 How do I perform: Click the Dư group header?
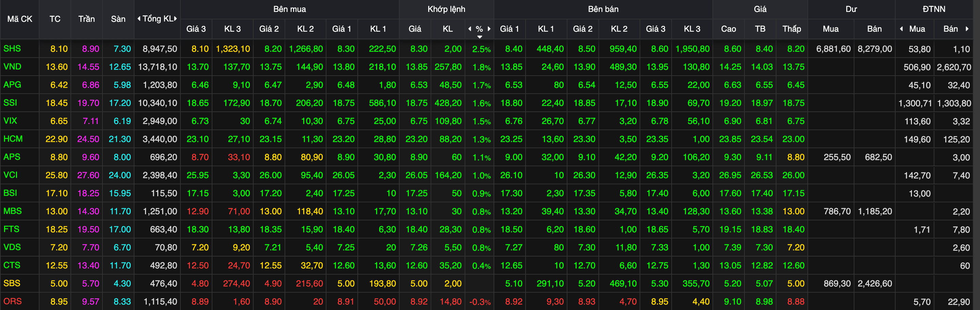851,9
